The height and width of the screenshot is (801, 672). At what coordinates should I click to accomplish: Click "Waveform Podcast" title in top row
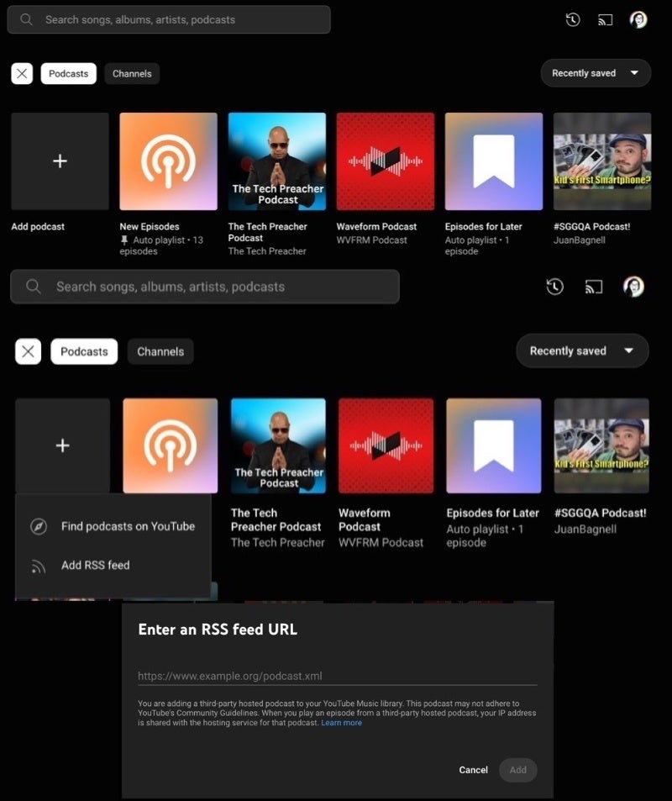click(376, 226)
